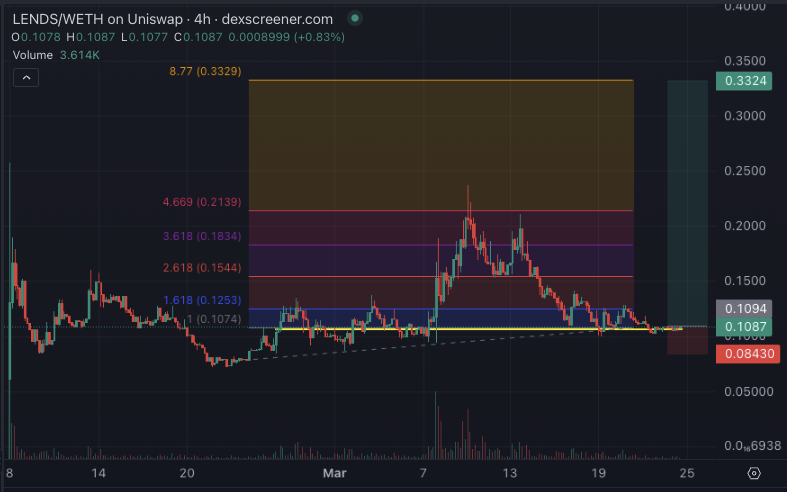Click the 0.1094 gray price tag
The height and width of the screenshot is (492, 787).
pos(746,309)
